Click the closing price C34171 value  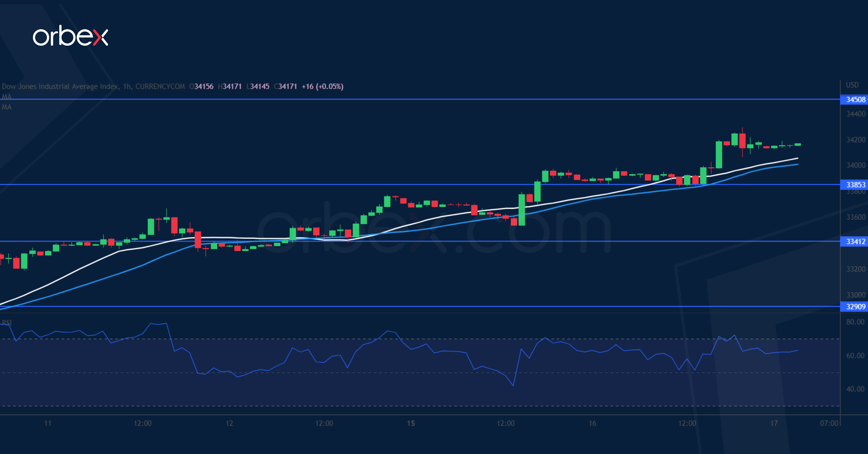285,86
